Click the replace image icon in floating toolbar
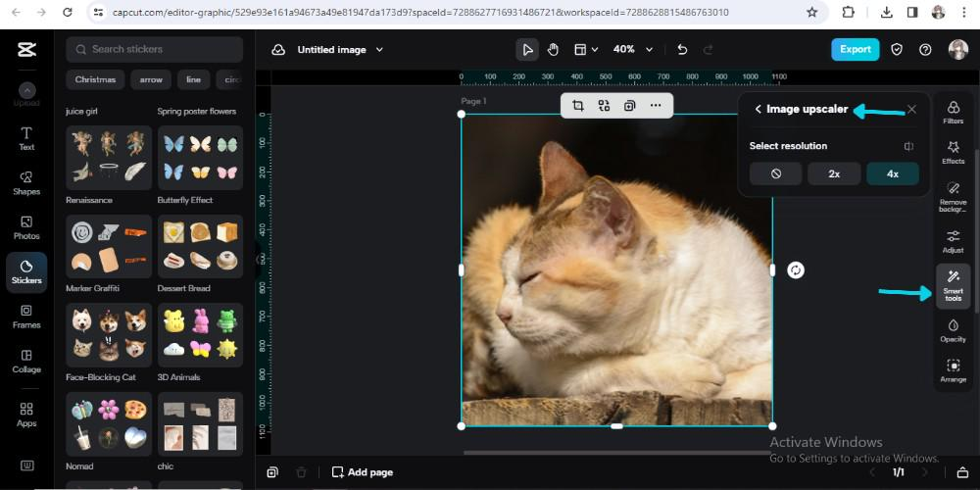Screen dimensions: 980x490 tap(604, 106)
